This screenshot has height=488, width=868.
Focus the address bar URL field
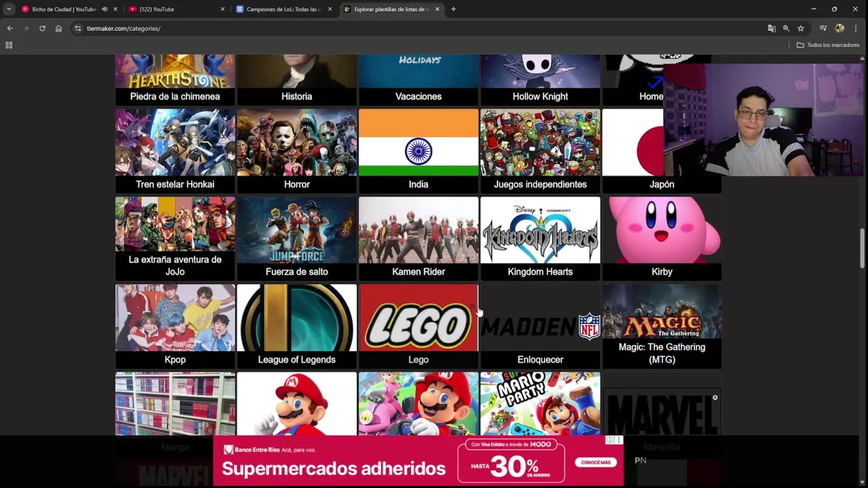point(420,28)
